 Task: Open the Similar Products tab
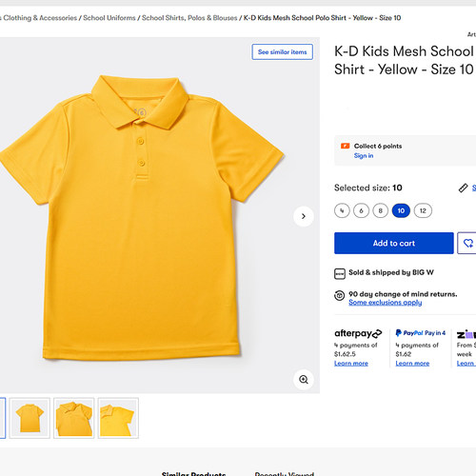click(x=193, y=473)
